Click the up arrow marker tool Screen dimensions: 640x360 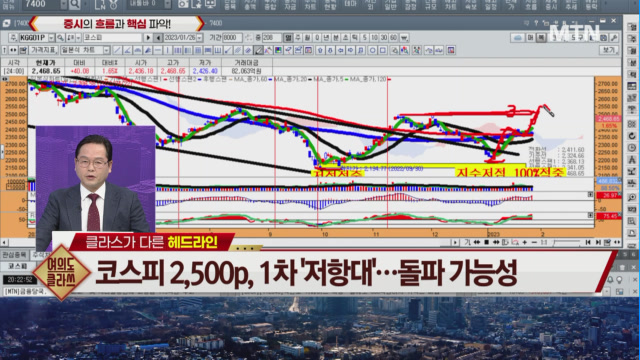(320, 50)
